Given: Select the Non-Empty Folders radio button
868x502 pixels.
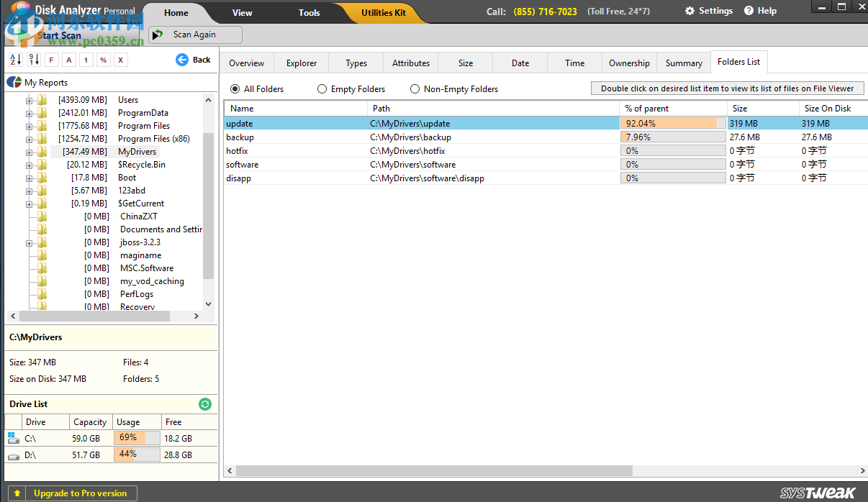Looking at the screenshot, I should 414,88.
